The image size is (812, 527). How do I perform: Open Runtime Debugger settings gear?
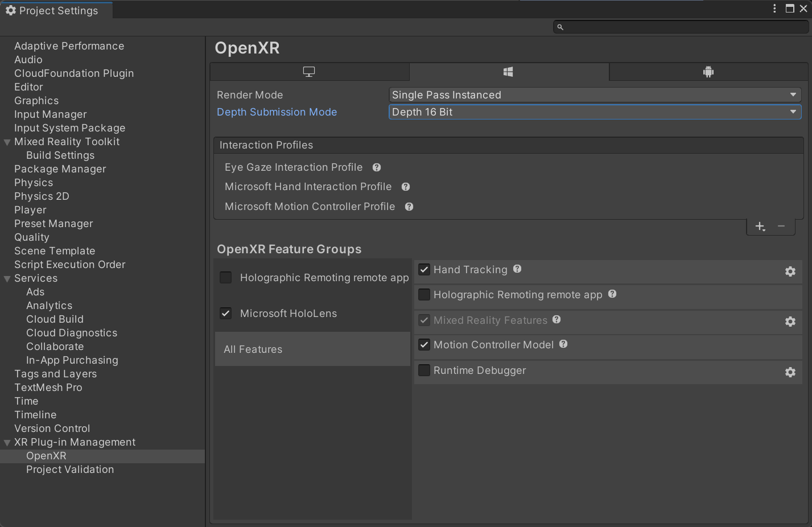790,372
